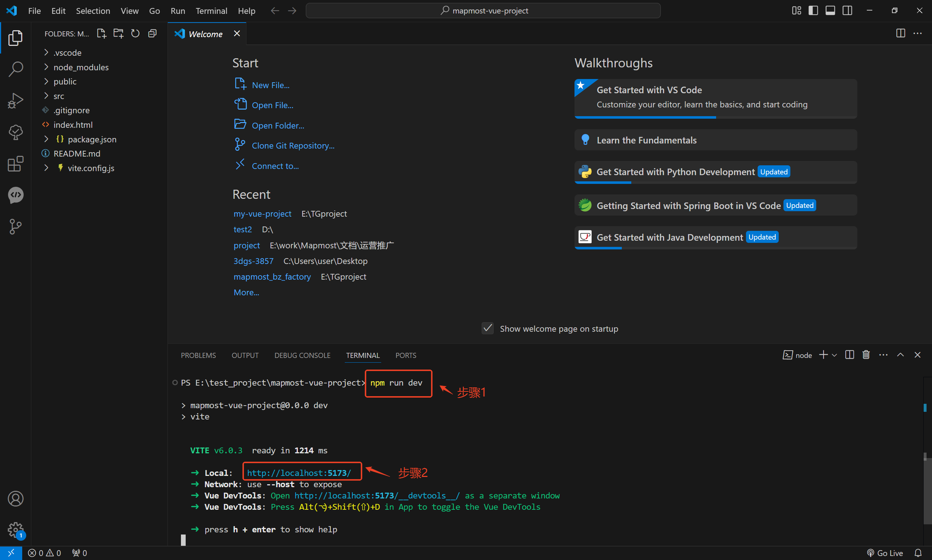The height and width of the screenshot is (560, 932).
Task: Toggle bottom panel visibility
Action: (x=830, y=11)
